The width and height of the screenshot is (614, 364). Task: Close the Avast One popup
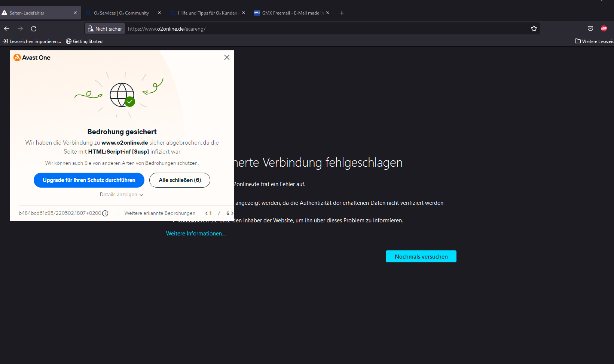227,57
